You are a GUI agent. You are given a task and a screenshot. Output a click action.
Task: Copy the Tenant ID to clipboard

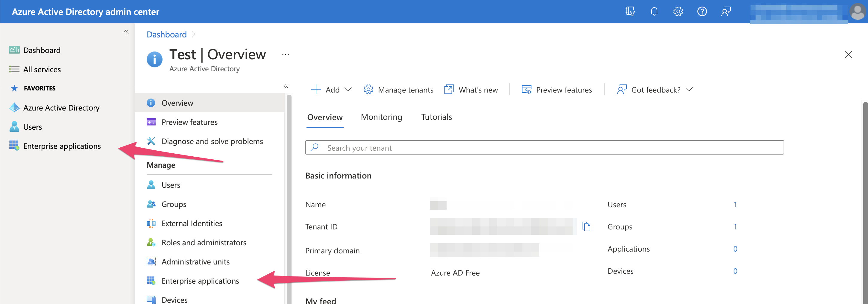(x=586, y=226)
